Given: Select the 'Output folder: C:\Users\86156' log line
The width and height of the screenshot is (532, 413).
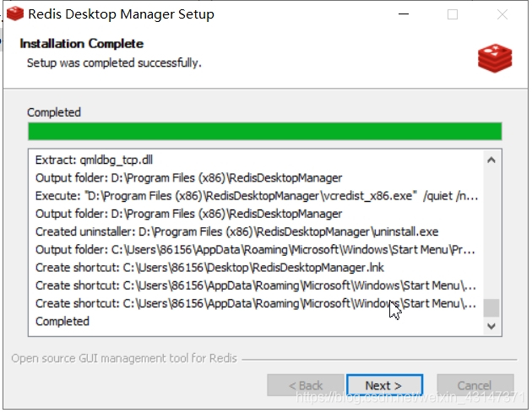Looking at the screenshot, I should point(255,250).
